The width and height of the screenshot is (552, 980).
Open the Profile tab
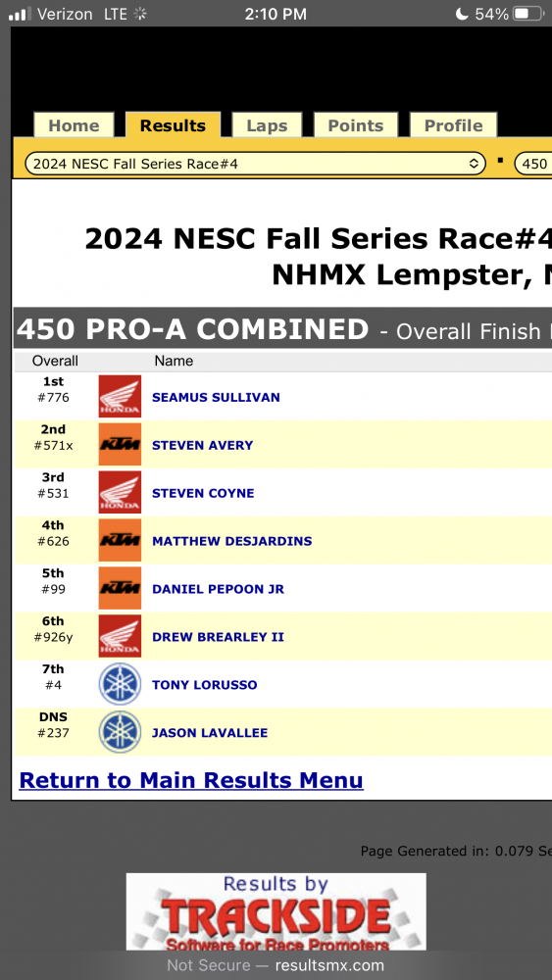point(453,125)
